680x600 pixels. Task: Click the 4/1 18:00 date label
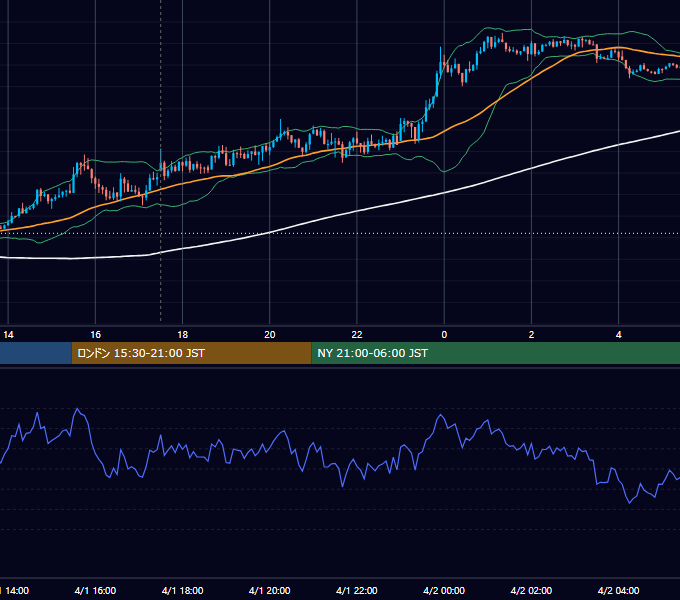pos(183,590)
